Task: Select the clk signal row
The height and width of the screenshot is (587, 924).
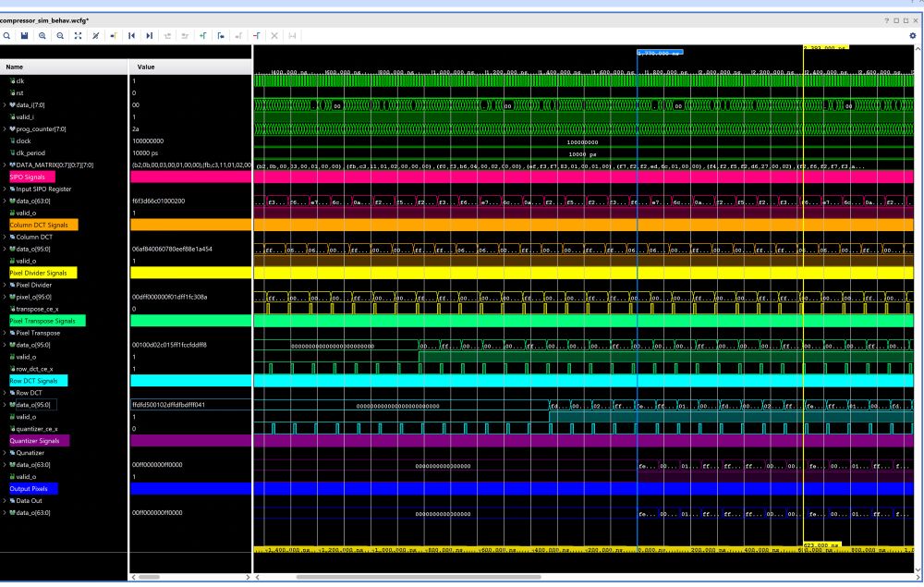Action: 20,80
